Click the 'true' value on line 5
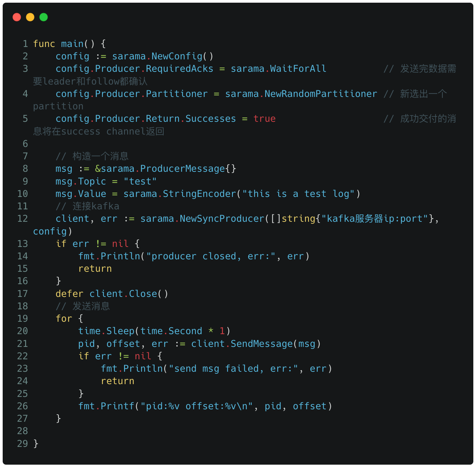 [x=264, y=119]
